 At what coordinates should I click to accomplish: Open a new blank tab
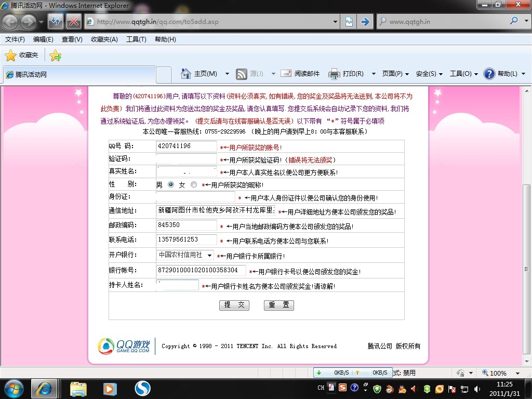[x=164, y=75]
